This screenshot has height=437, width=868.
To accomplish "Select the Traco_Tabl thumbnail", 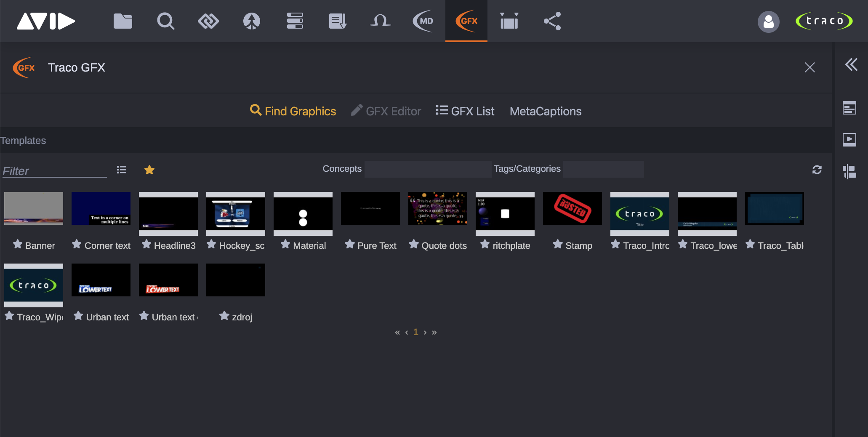I will pos(775,208).
